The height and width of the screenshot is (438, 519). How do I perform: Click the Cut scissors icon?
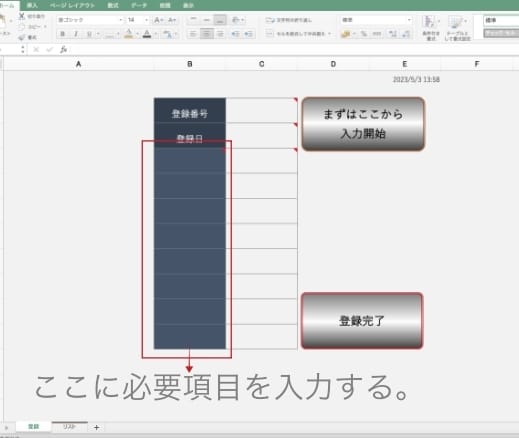[x=22, y=16]
